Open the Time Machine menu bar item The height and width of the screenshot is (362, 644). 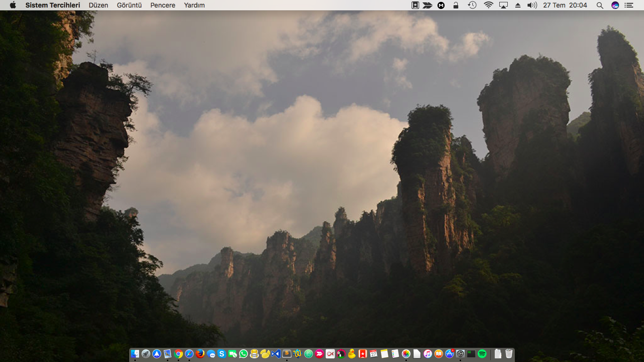[x=472, y=5]
